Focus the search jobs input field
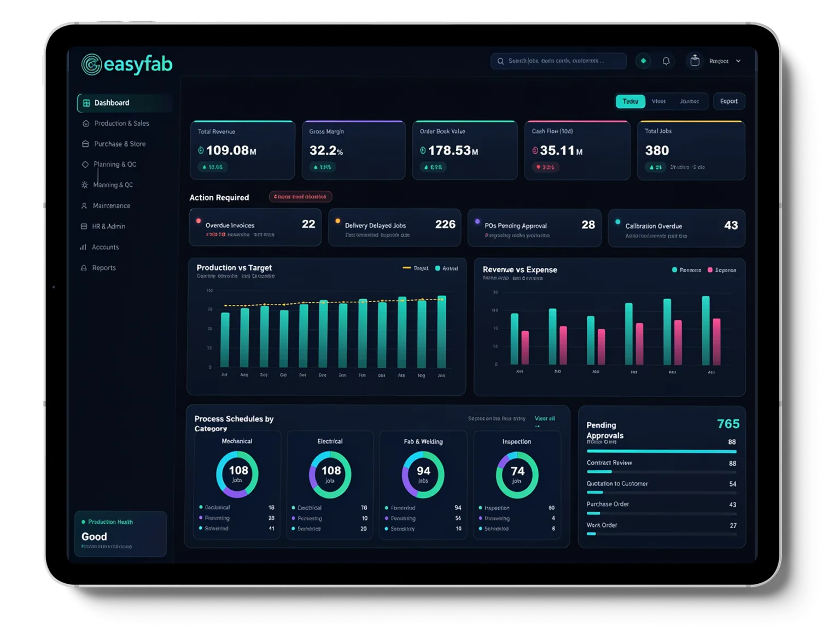The width and height of the screenshot is (840, 627). (x=558, y=61)
